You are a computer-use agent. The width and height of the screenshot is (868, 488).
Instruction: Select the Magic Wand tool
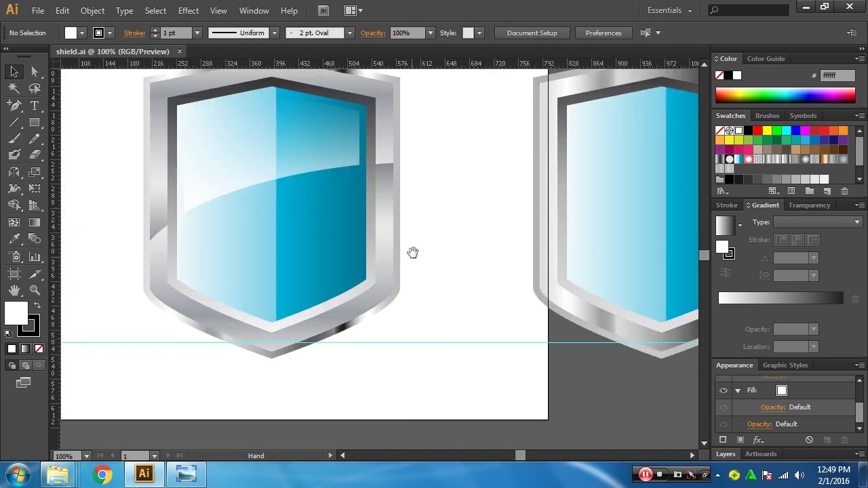click(x=14, y=88)
